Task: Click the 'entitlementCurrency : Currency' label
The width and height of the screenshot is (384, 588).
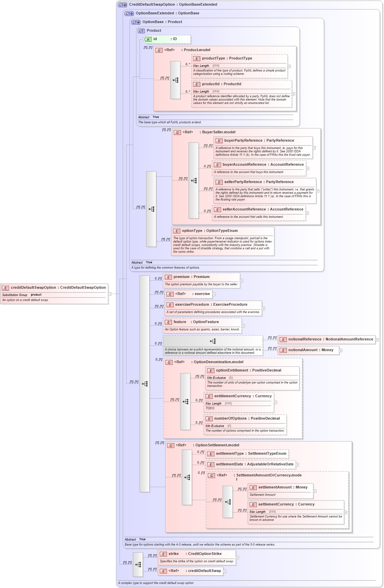Action: tap(243, 396)
